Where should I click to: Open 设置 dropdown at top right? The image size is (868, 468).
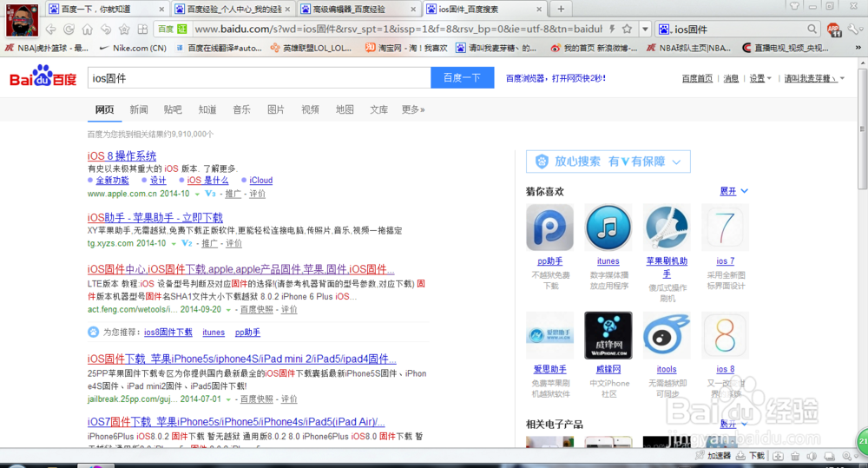760,79
